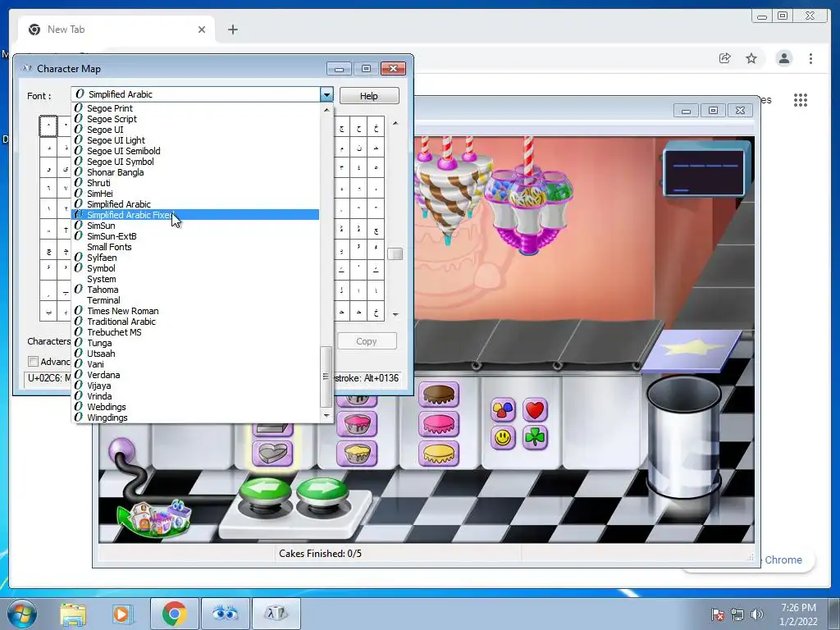
Task: Click the font list scrollbar thumb
Action: point(326,377)
